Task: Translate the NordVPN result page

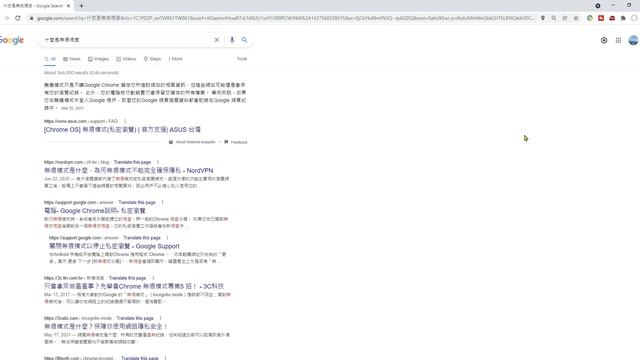Action: (x=132, y=162)
